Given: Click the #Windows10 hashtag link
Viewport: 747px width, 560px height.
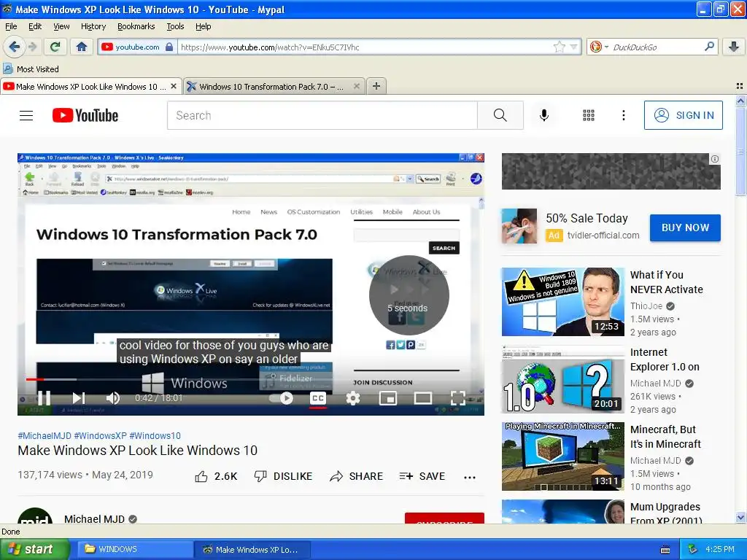Looking at the screenshot, I should point(155,436).
